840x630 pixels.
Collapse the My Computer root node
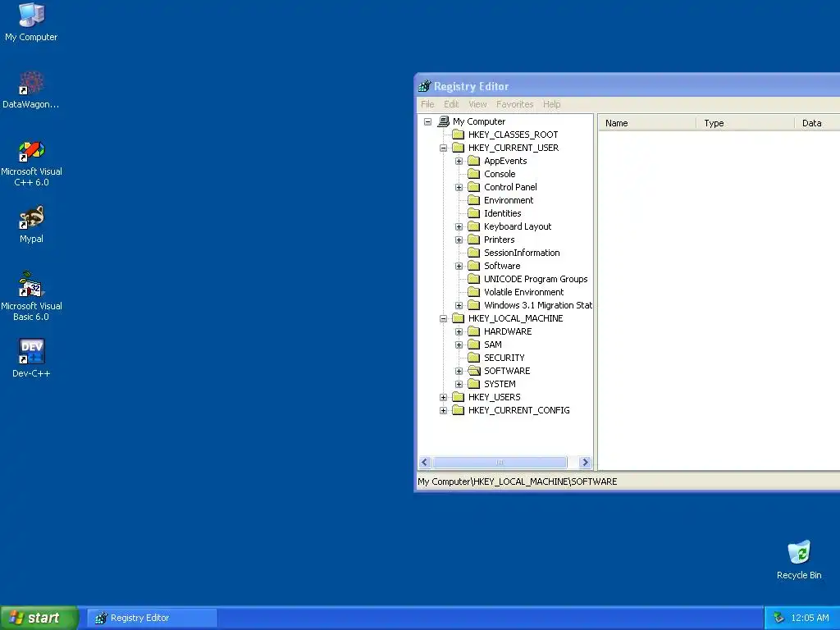click(428, 121)
